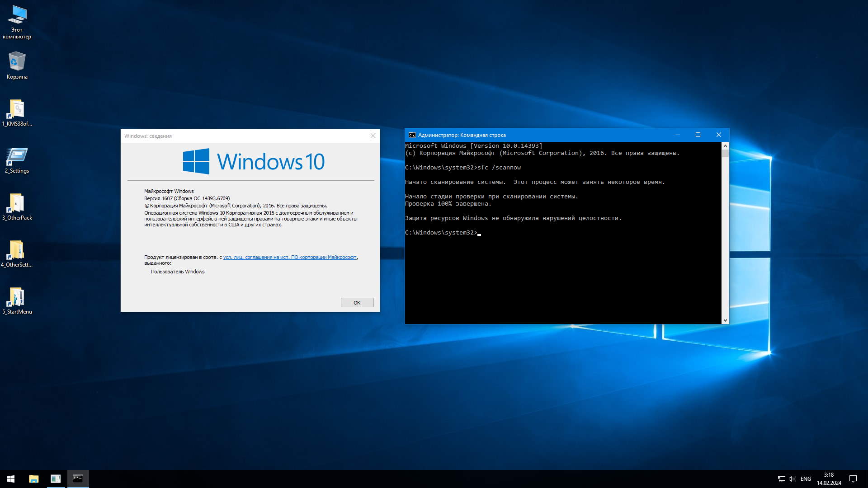Viewport: 868px width, 488px height.
Task: Open the Action Center notifications icon
Action: coord(853,479)
